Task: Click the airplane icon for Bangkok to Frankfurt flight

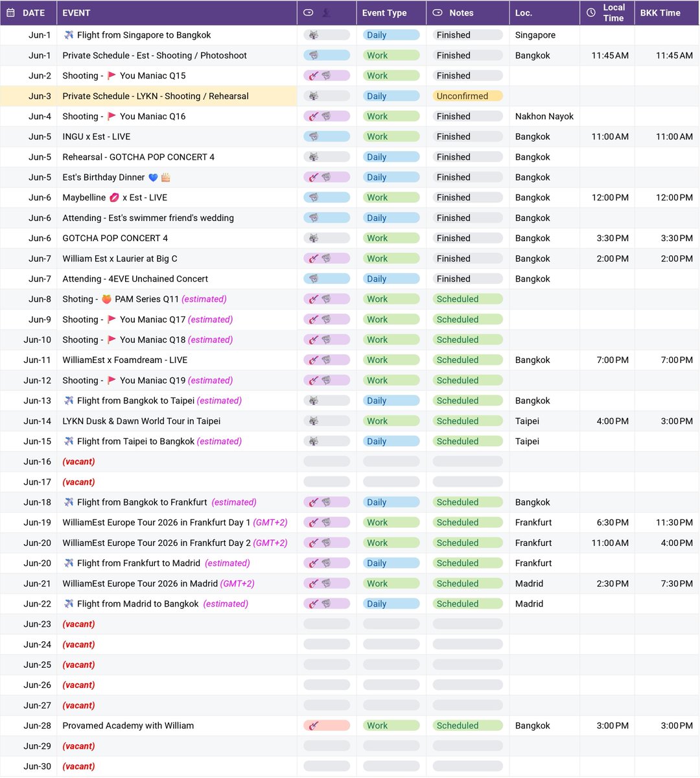Action: point(68,502)
